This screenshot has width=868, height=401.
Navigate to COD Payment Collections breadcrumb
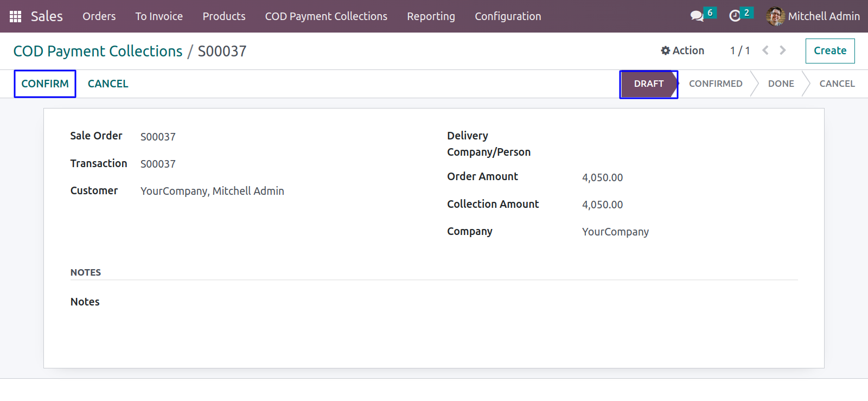[x=98, y=51]
